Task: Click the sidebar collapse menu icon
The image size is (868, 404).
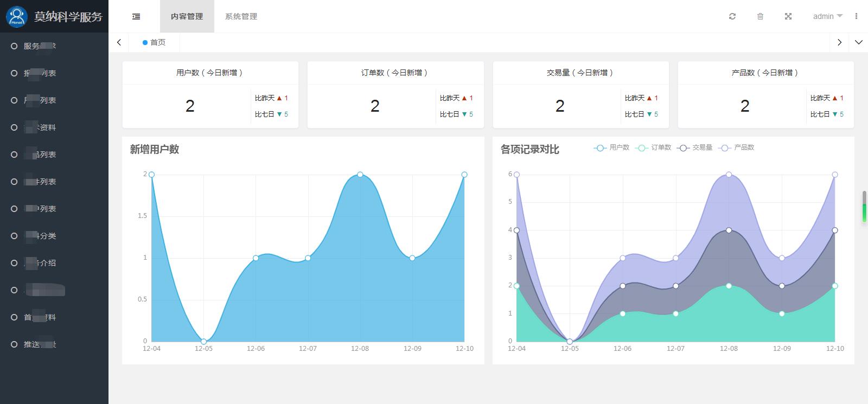Action: pyautogui.click(x=136, y=16)
